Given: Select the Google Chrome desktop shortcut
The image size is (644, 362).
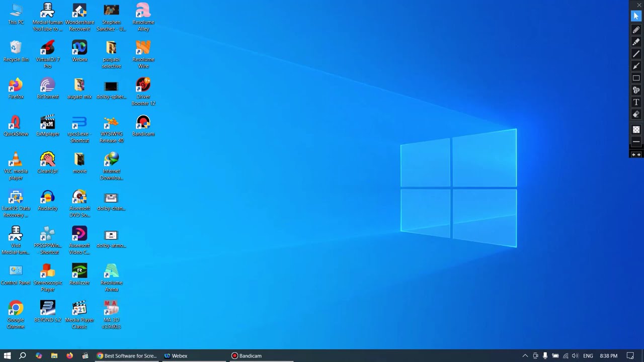Looking at the screenshot, I should tap(16, 315).
